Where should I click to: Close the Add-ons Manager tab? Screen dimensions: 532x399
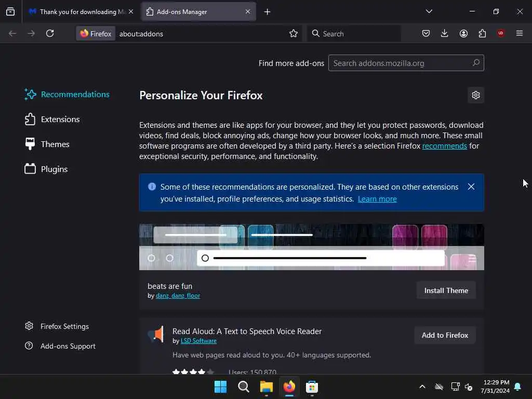coord(248,11)
